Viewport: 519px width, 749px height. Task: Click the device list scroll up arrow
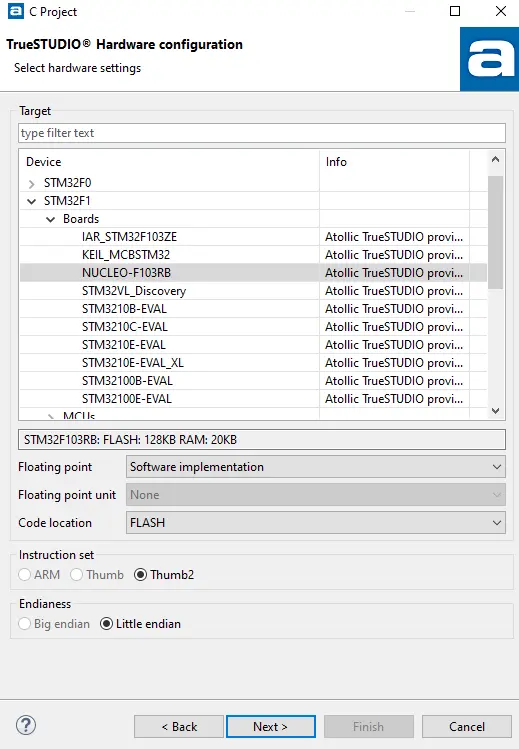[496, 160]
